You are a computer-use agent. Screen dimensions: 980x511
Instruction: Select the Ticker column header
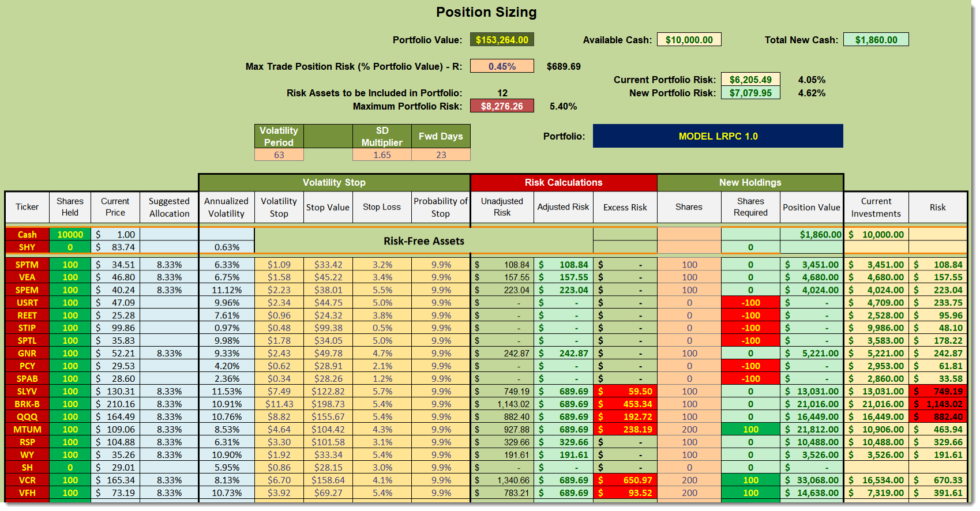click(27, 207)
